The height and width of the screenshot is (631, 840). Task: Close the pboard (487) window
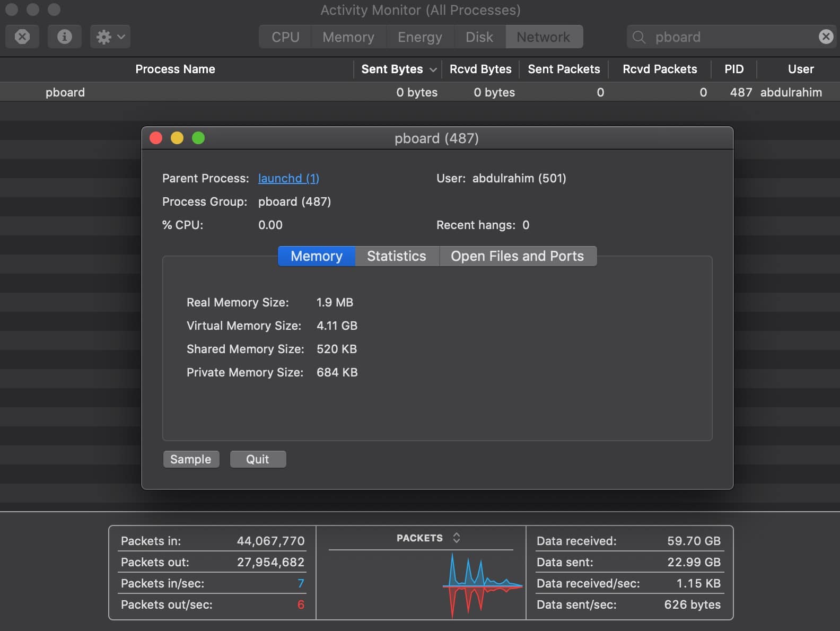[x=156, y=138]
